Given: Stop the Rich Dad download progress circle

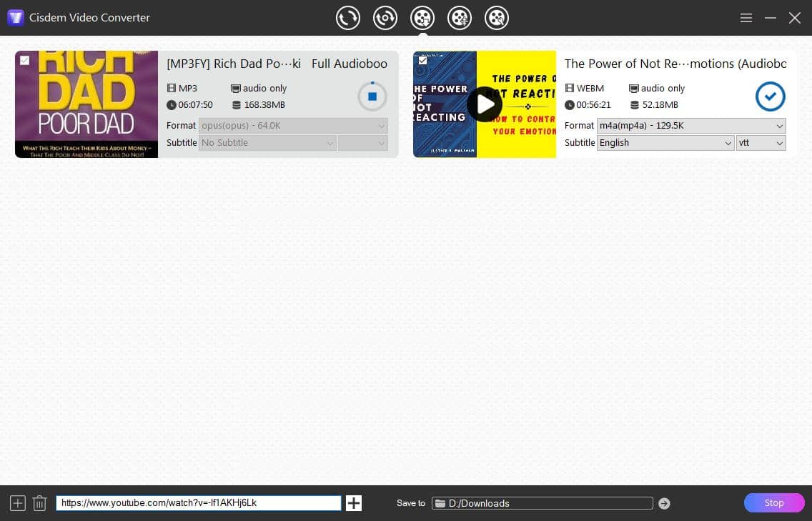Looking at the screenshot, I should click(x=372, y=96).
